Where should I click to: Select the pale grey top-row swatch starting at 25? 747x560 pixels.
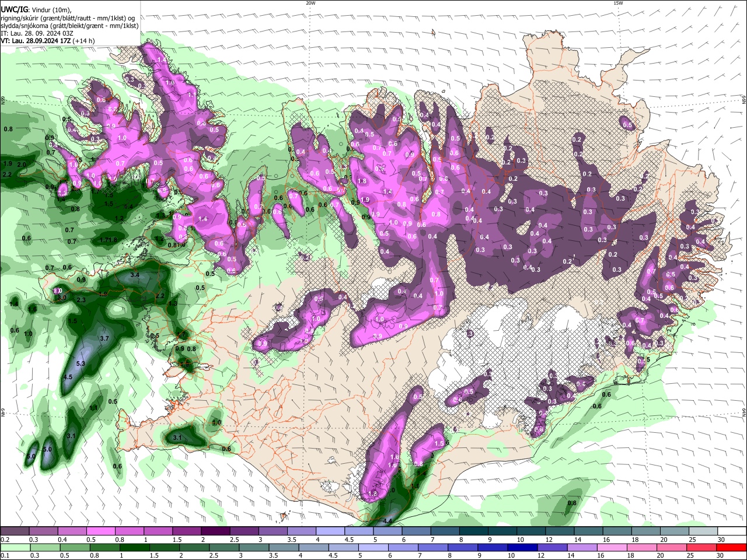pyautogui.click(x=703, y=531)
